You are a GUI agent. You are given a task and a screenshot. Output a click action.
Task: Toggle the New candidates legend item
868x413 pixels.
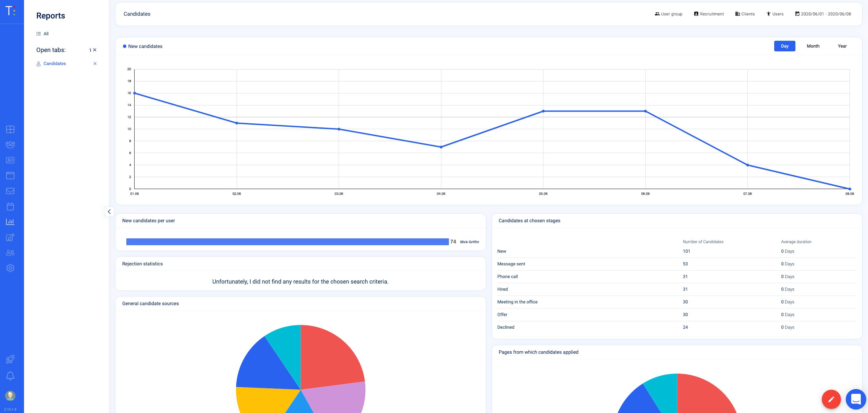(142, 47)
